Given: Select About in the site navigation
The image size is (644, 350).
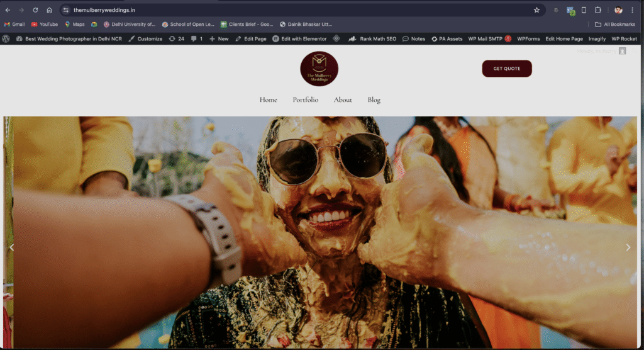Looking at the screenshot, I should (343, 99).
